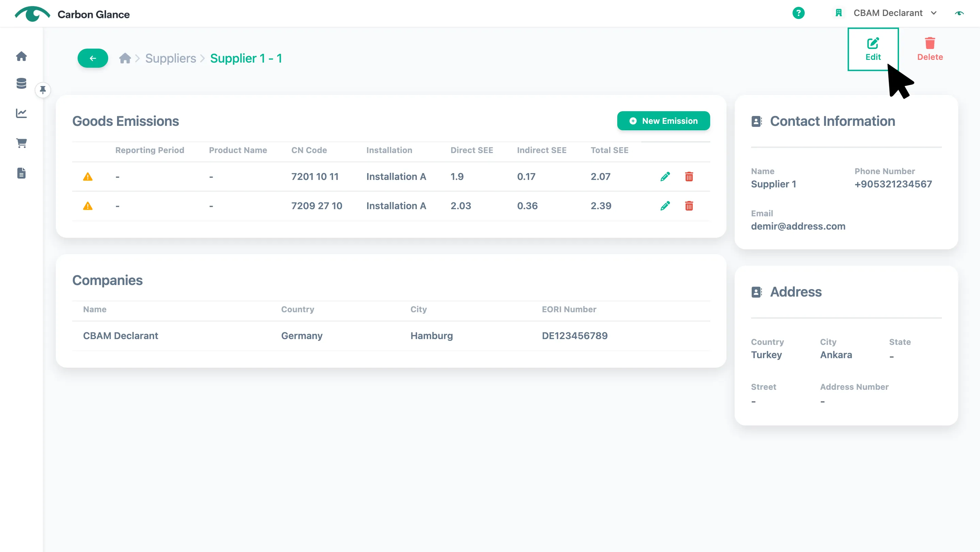Click the Ankara city value

[x=836, y=355]
